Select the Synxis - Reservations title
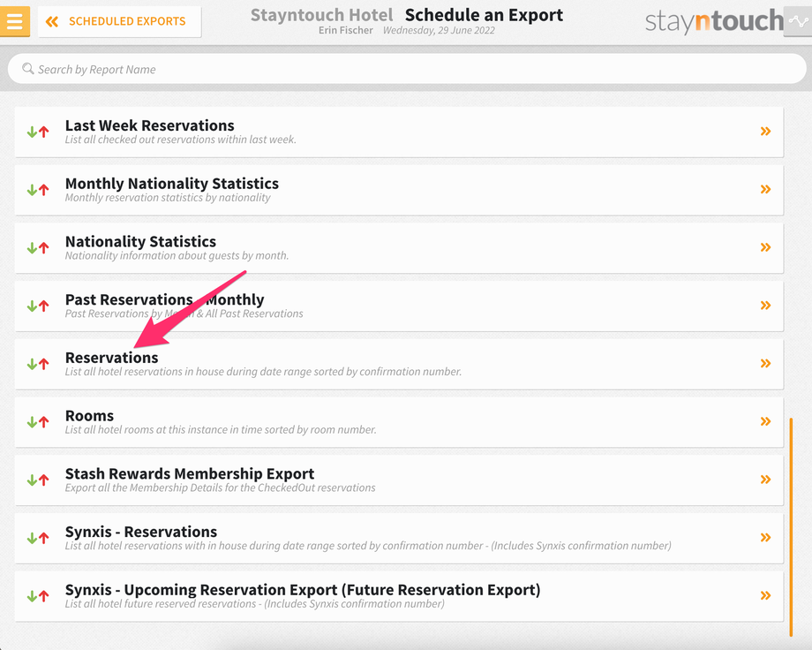Image resolution: width=812 pixels, height=650 pixels. [141, 532]
